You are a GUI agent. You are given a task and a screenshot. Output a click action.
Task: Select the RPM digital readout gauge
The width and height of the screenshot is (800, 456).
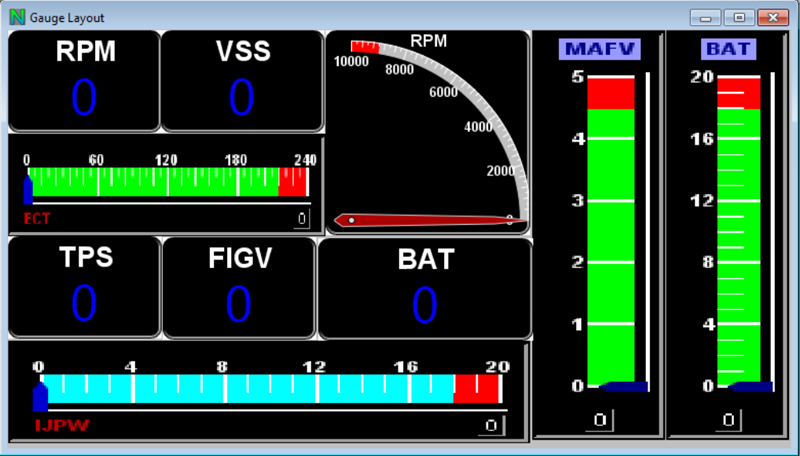coord(84,81)
